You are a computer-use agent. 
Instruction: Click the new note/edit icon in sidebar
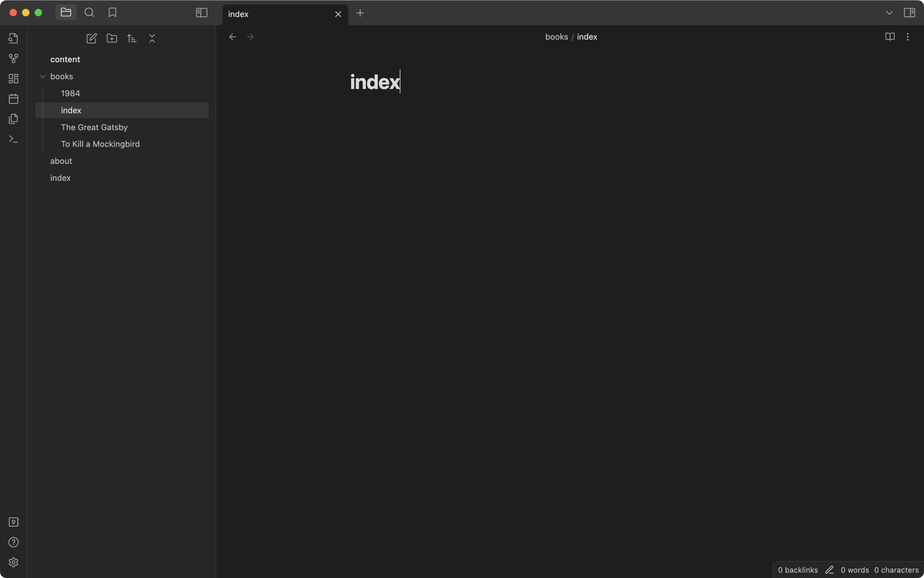91,38
